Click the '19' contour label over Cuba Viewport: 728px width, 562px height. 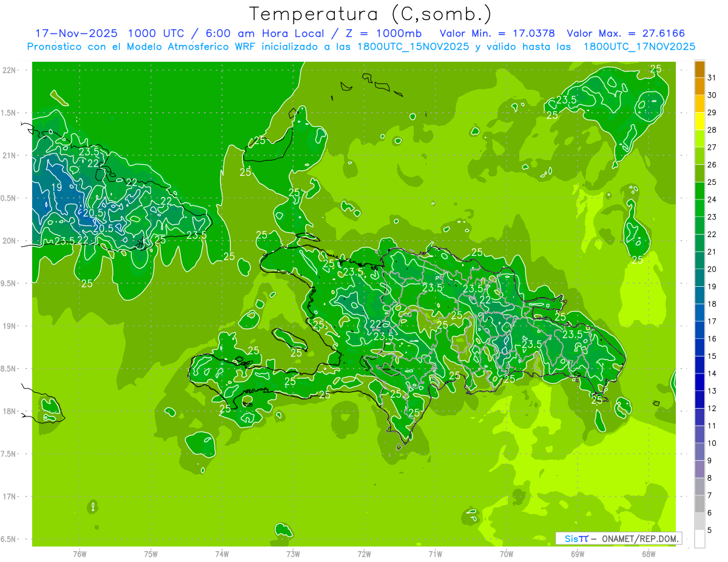56,187
